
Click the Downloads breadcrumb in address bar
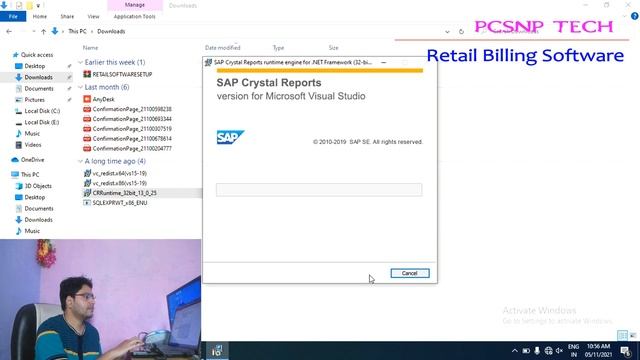(x=111, y=31)
